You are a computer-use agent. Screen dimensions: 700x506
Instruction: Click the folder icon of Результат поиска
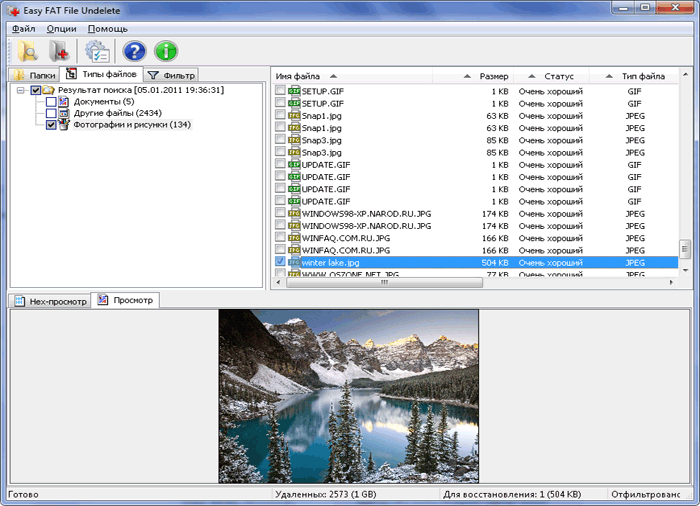[48, 90]
